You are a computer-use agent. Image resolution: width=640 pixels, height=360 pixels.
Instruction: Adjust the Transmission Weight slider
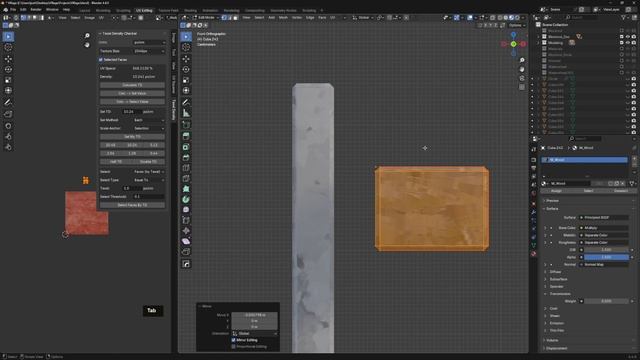(606, 301)
